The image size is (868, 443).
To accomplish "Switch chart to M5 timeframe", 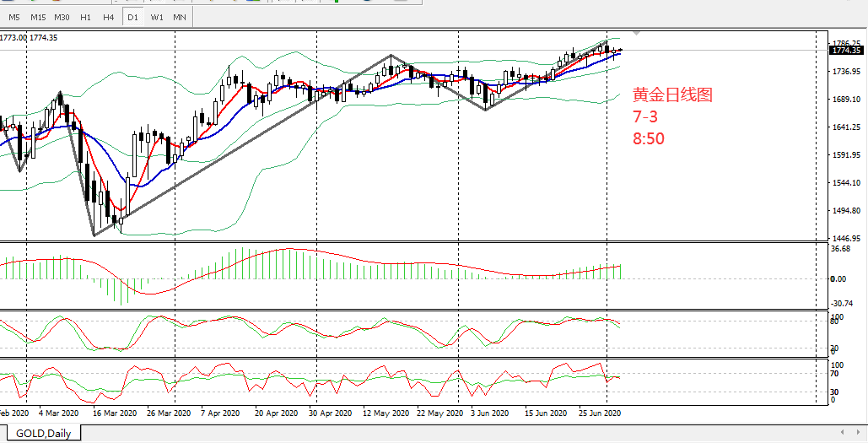I will [x=14, y=17].
